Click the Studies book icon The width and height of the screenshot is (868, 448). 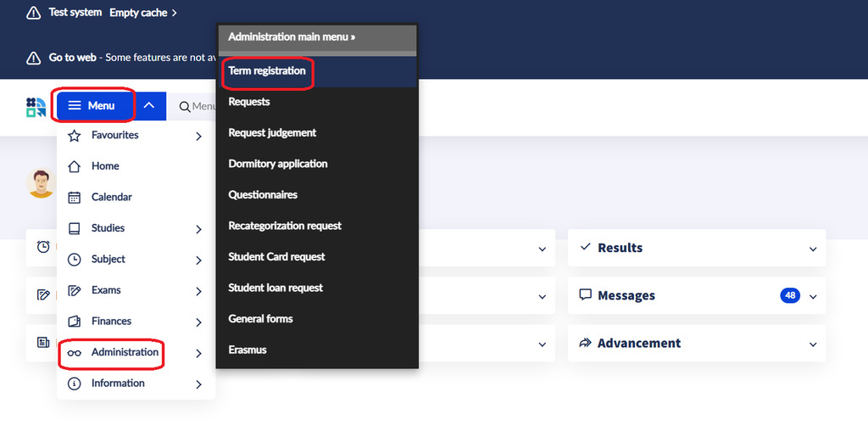pyautogui.click(x=75, y=228)
